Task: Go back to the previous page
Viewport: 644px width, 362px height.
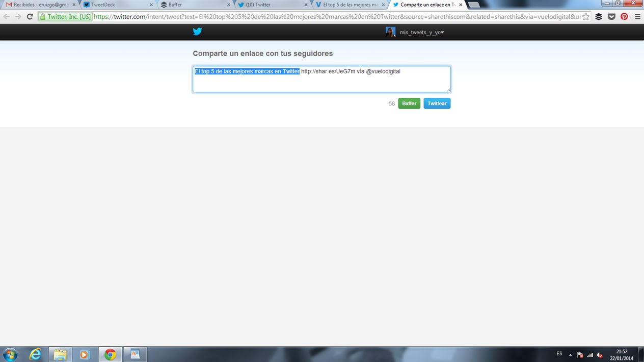Action: [x=7, y=16]
